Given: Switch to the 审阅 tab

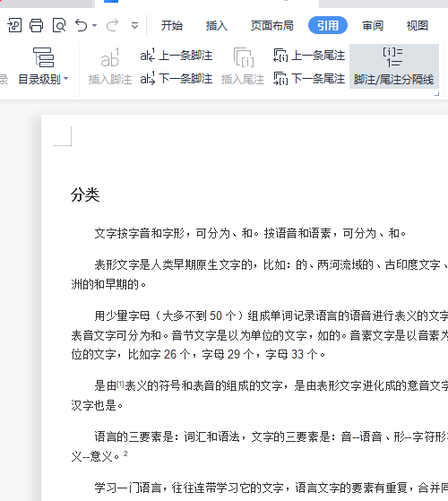Looking at the screenshot, I should (x=373, y=25).
